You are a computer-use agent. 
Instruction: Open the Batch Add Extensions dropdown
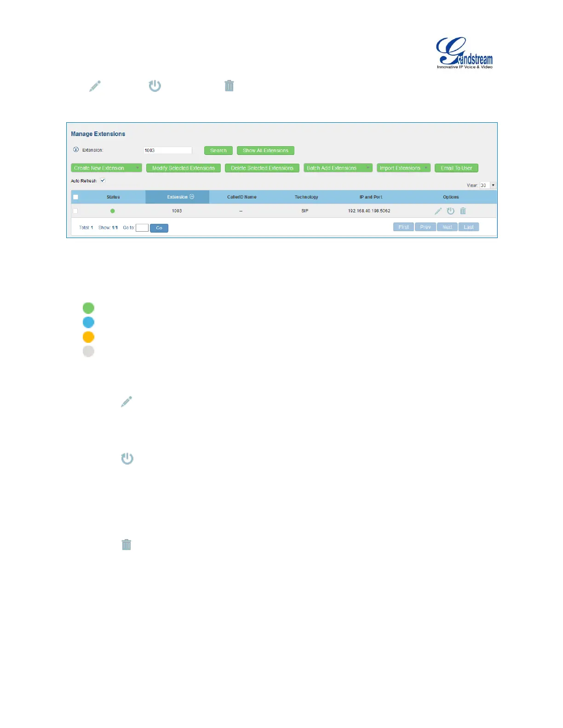coord(338,168)
